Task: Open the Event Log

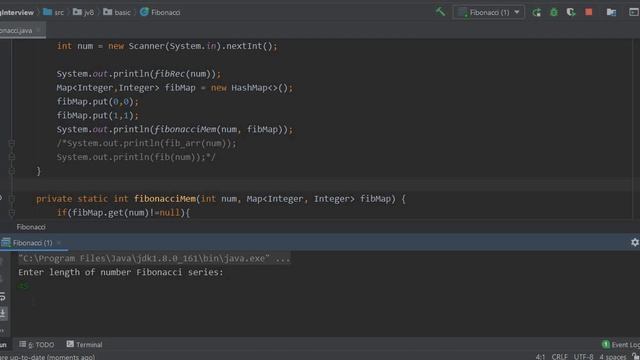Action: click(x=621, y=344)
